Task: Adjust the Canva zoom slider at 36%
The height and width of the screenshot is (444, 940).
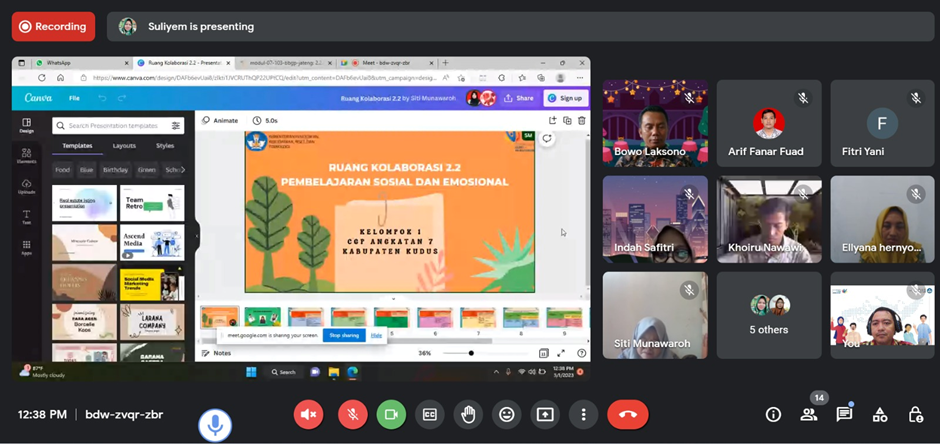Action: tap(471, 353)
